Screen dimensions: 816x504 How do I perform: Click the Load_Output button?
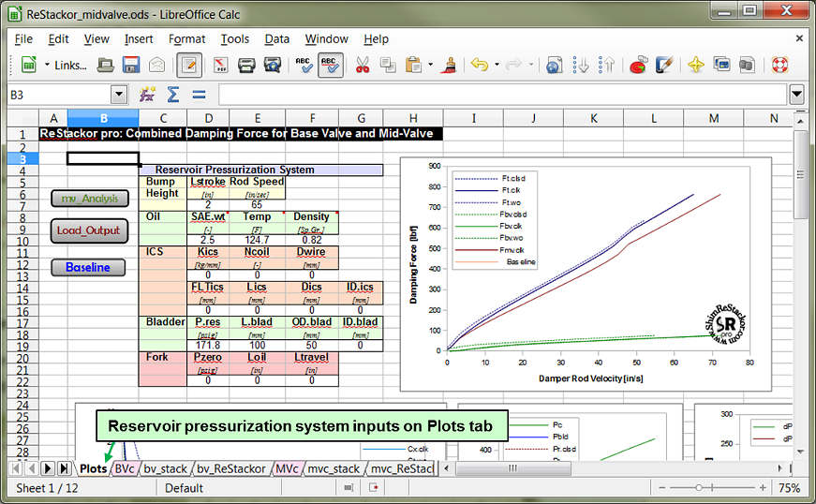(x=89, y=230)
